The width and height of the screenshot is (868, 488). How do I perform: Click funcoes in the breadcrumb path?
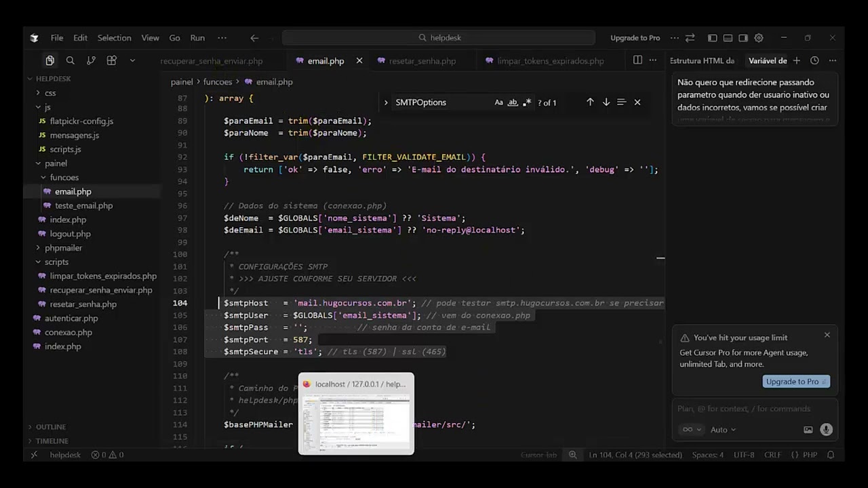click(x=218, y=82)
